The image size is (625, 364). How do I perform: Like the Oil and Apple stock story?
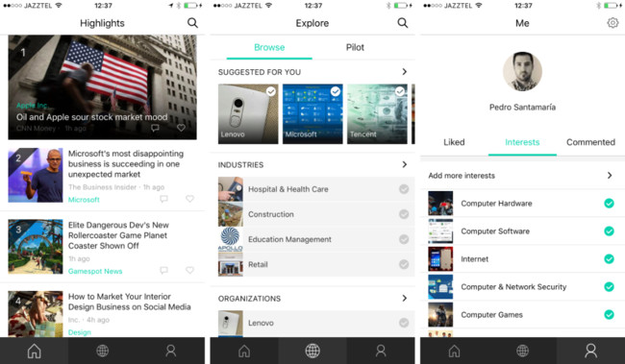[181, 128]
